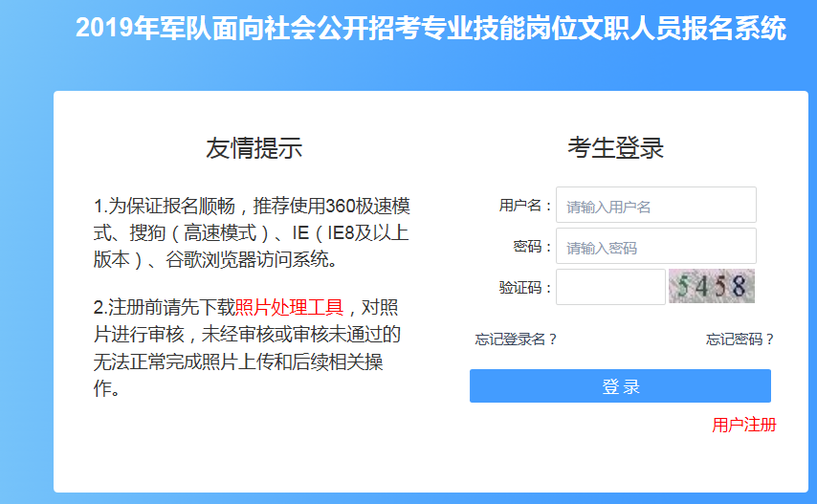Open the 忘记密码？ link
817x504 pixels.
(740, 339)
